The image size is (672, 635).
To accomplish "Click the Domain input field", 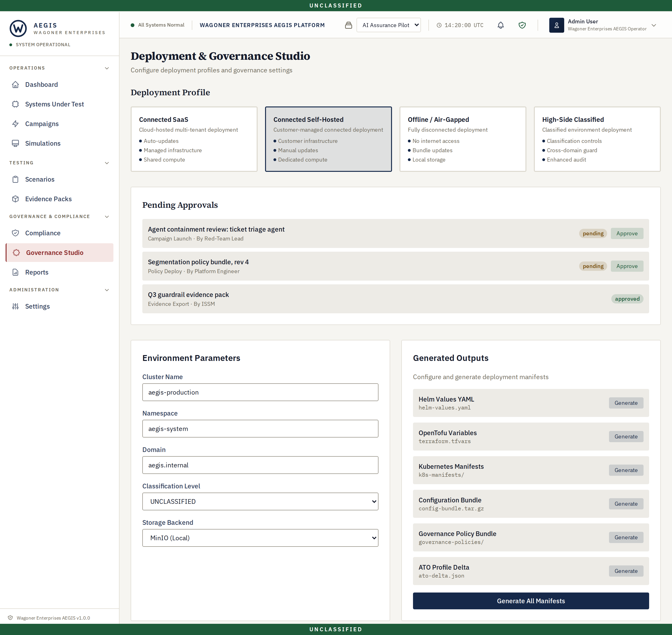I will pyautogui.click(x=260, y=465).
